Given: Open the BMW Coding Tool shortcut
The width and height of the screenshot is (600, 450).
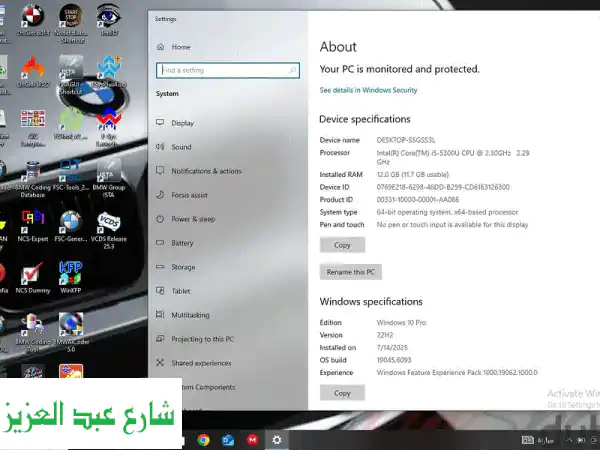Looking at the screenshot, I should pos(33,333).
